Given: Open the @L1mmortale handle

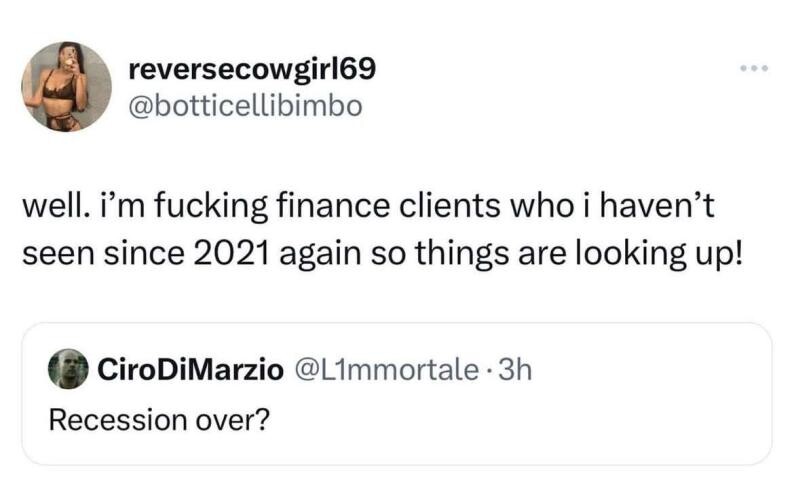Looking at the screenshot, I should 386,369.
